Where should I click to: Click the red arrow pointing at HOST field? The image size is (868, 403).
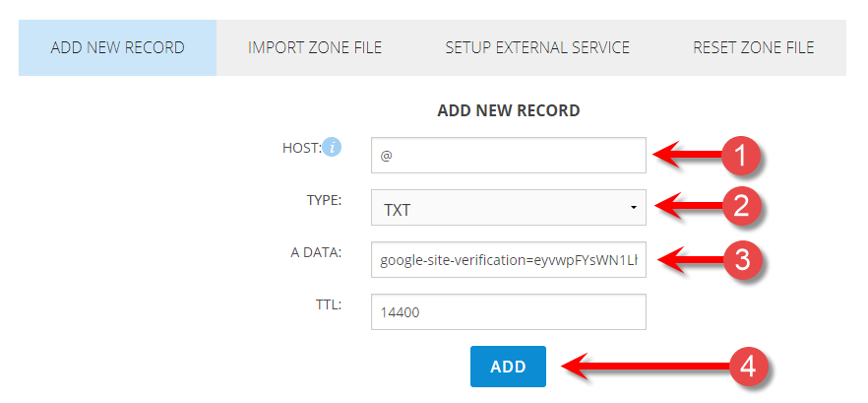pyautogui.click(x=688, y=156)
